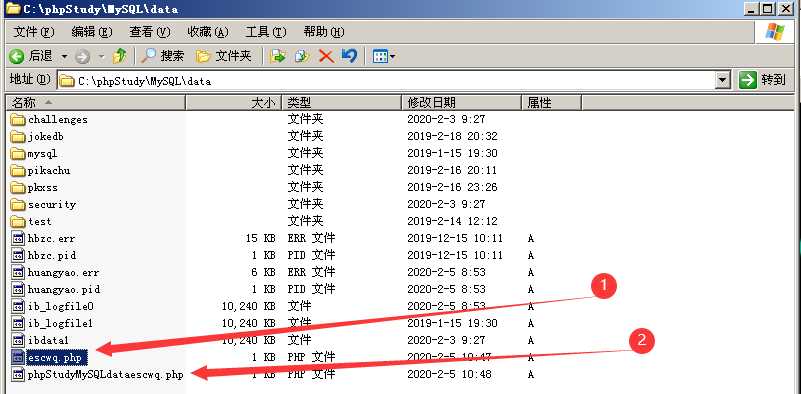Select the phpStudyMySQLdataescwq.php file icon

click(18, 374)
